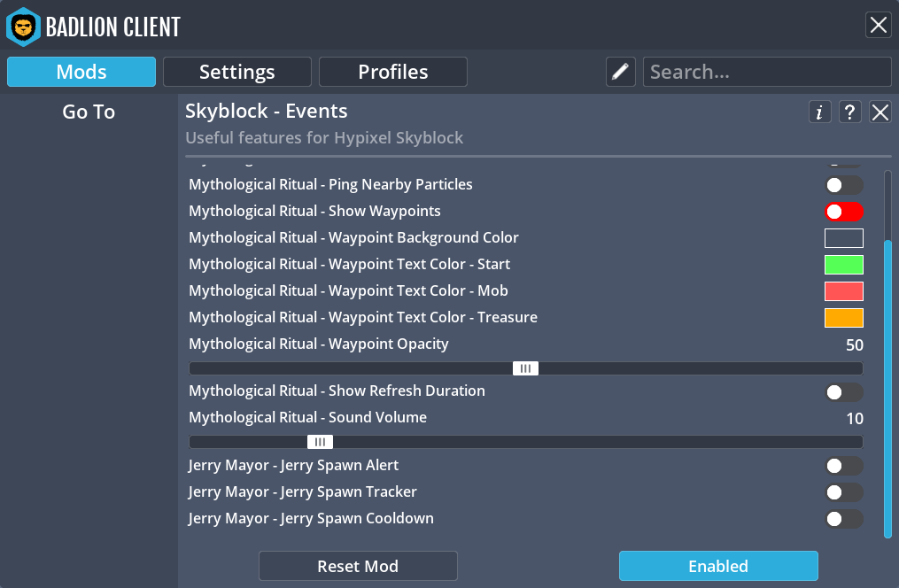
Task: Click the Badlion lion logo icon
Action: tap(24, 27)
